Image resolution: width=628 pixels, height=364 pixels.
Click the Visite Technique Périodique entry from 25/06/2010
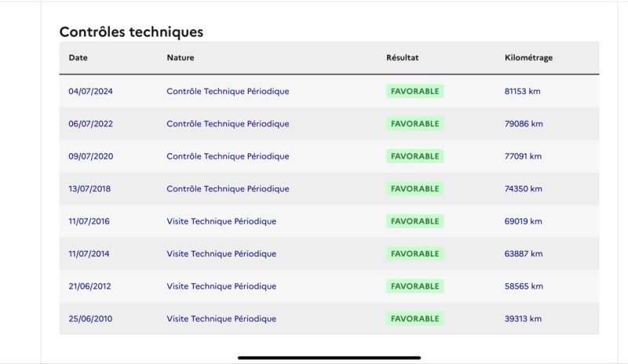(221, 318)
